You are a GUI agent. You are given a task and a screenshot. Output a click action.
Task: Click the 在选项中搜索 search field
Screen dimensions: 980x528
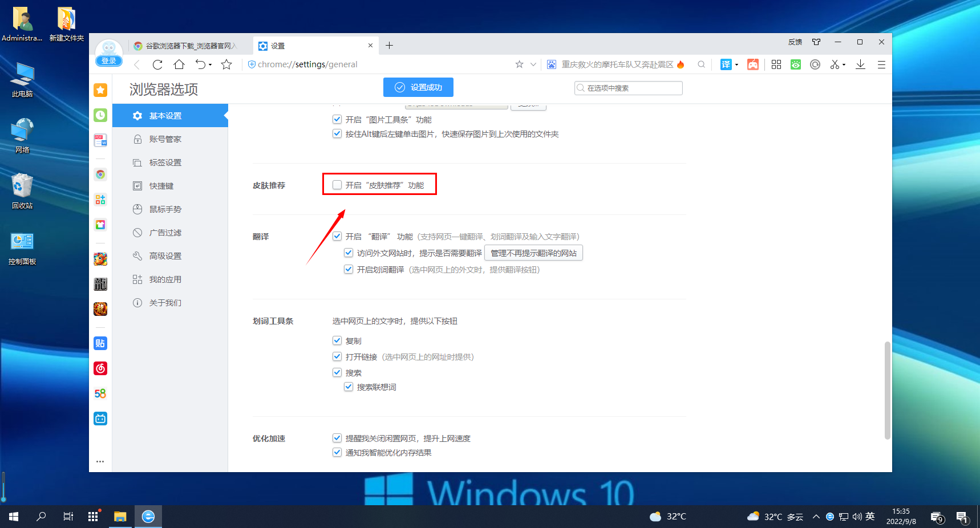click(x=629, y=88)
